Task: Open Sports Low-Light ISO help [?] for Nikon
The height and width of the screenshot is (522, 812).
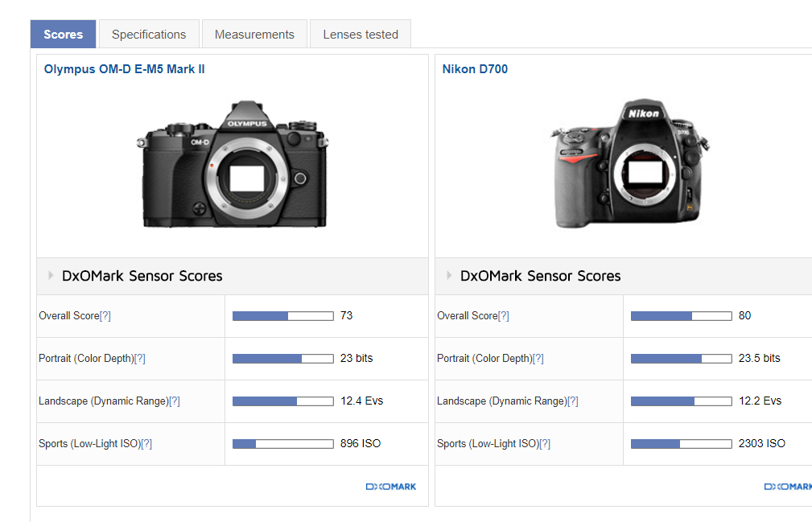Action: [x=545, y=444]
